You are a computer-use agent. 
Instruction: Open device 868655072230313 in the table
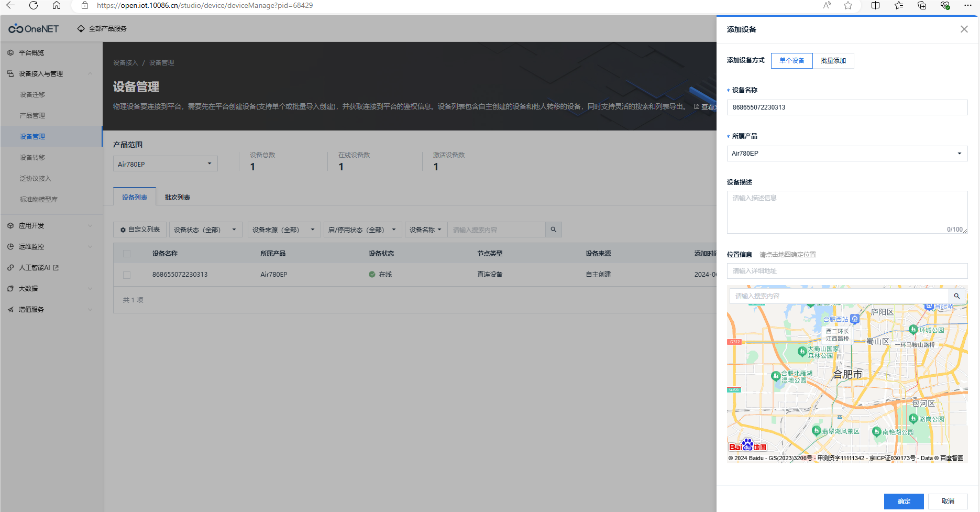tap(180, 275)
